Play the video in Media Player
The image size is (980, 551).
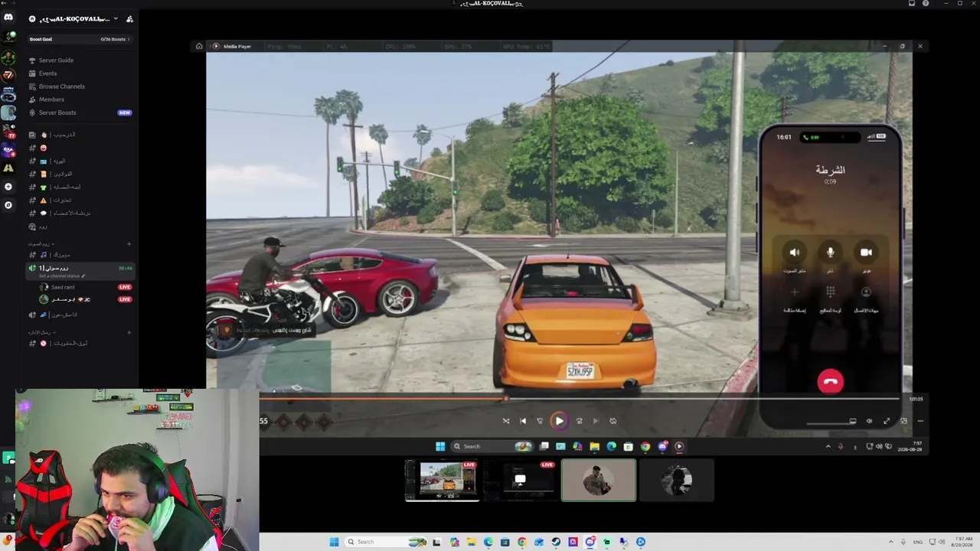[560, 421]
